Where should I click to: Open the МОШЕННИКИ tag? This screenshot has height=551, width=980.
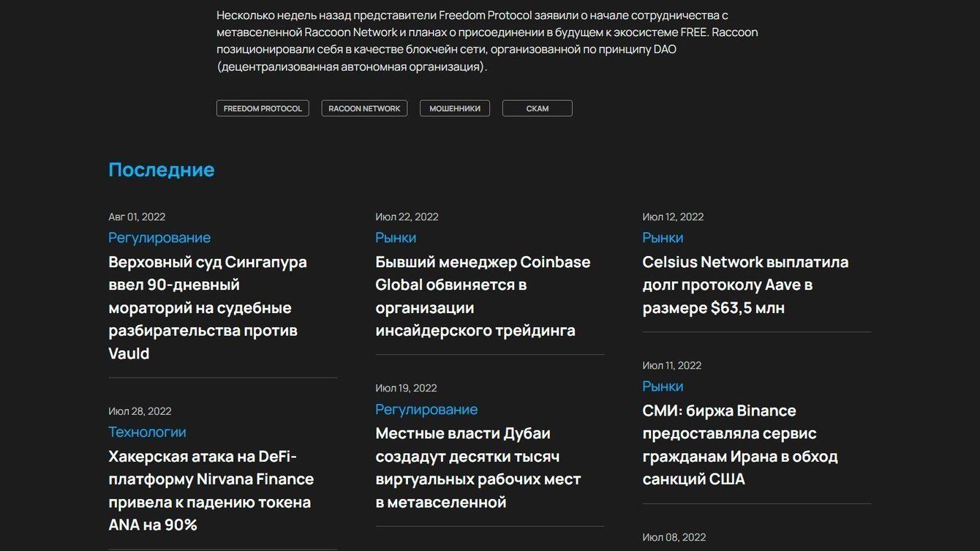click(454, 108)
